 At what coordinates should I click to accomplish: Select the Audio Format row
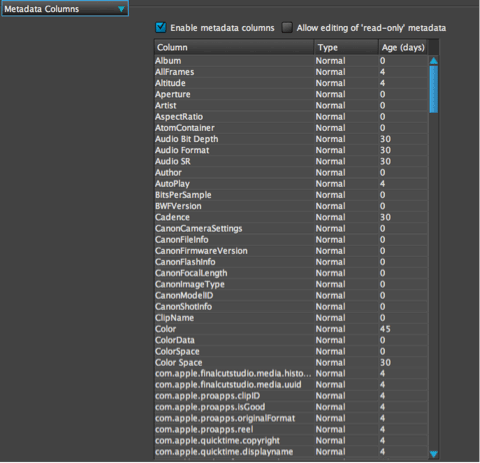[291, 150]
